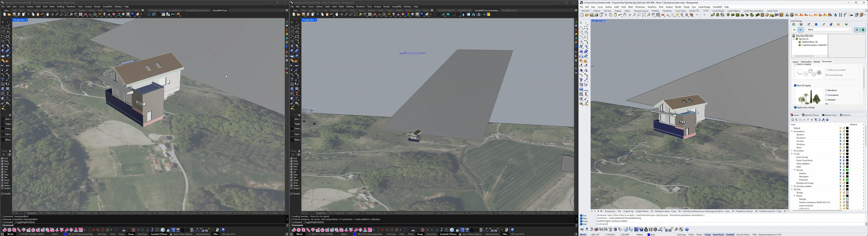
Task: Click green color swatch of Projected layer
Action: [847, 180]
